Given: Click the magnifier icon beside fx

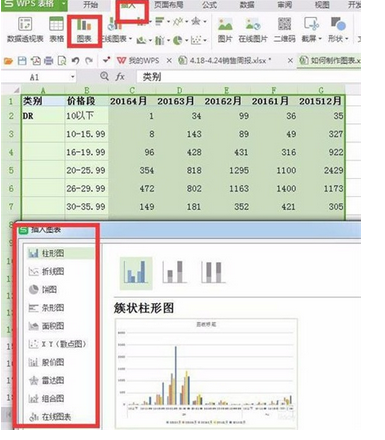Looking at the screenshot, I should 105,76.
